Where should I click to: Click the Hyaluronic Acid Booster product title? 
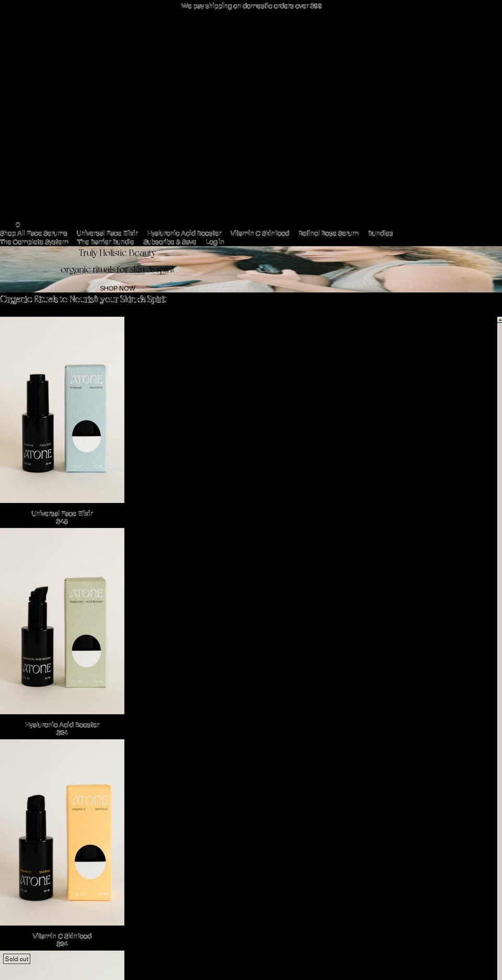(62, 724)
